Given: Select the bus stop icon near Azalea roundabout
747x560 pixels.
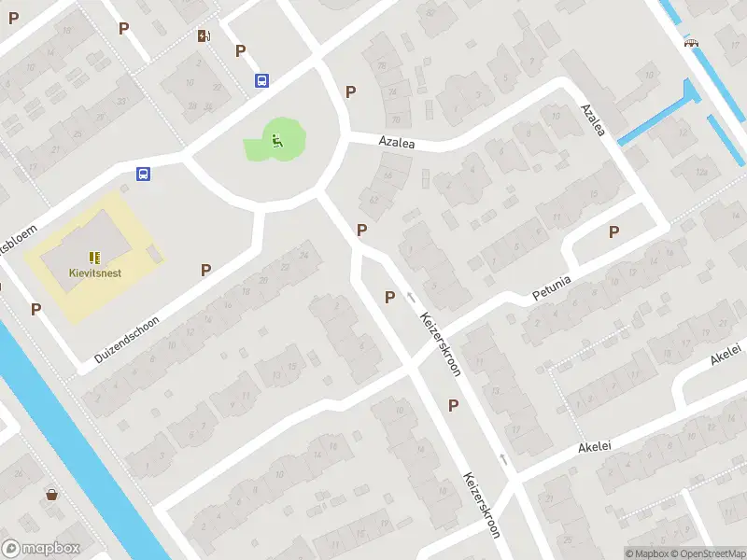Looking at the screenshot, I should click(261, 80).
